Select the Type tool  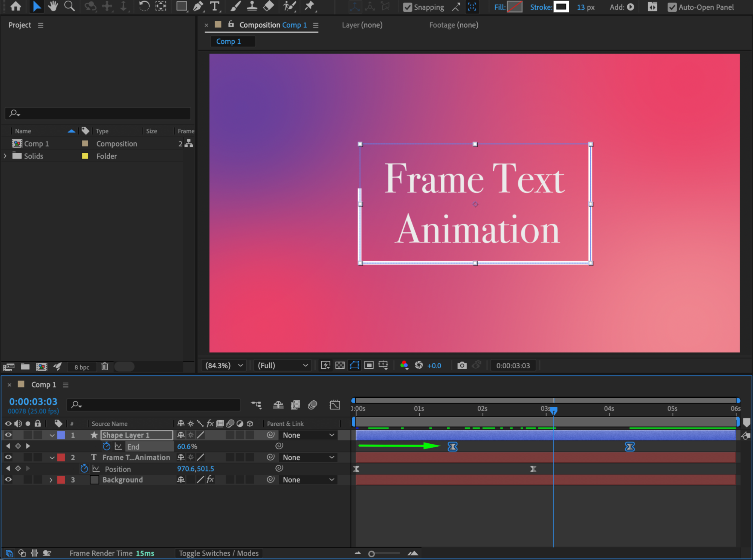coord(215,6)
